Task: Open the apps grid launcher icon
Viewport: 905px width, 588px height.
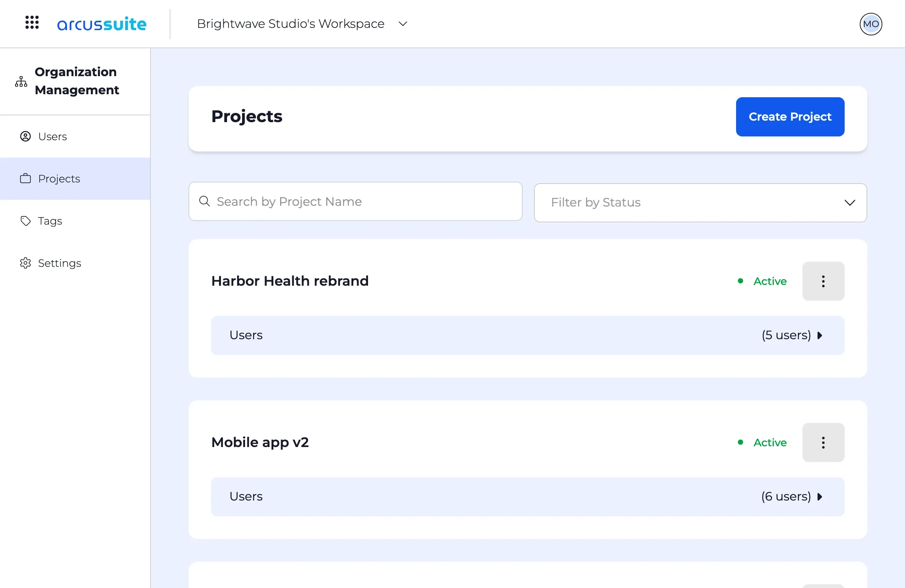Action: 32,22
